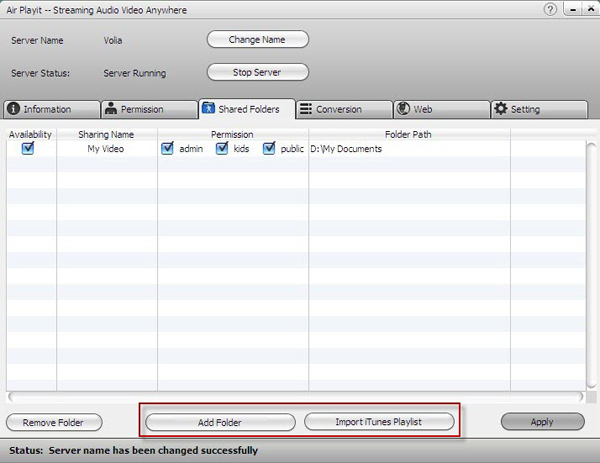Open the Conversion tab
Image resolution: width=600 pixels, height=463 pixels.
pyautogui.click(x=344, y=109)
